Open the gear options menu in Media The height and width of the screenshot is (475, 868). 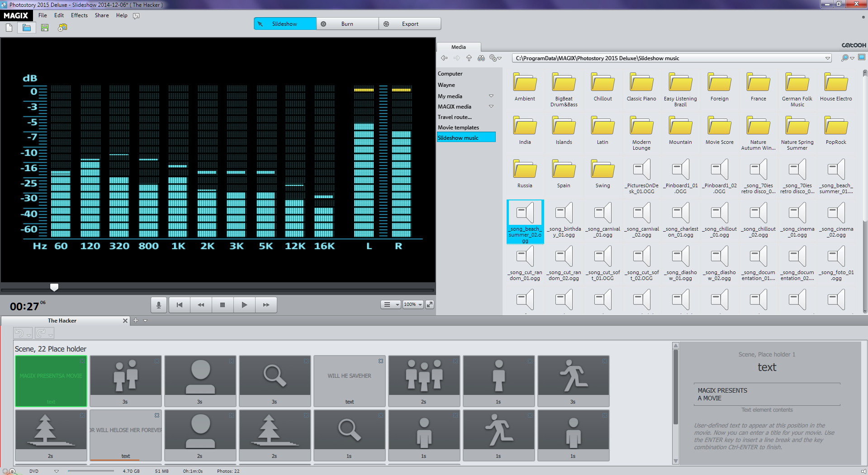click(x=495, y=58)
